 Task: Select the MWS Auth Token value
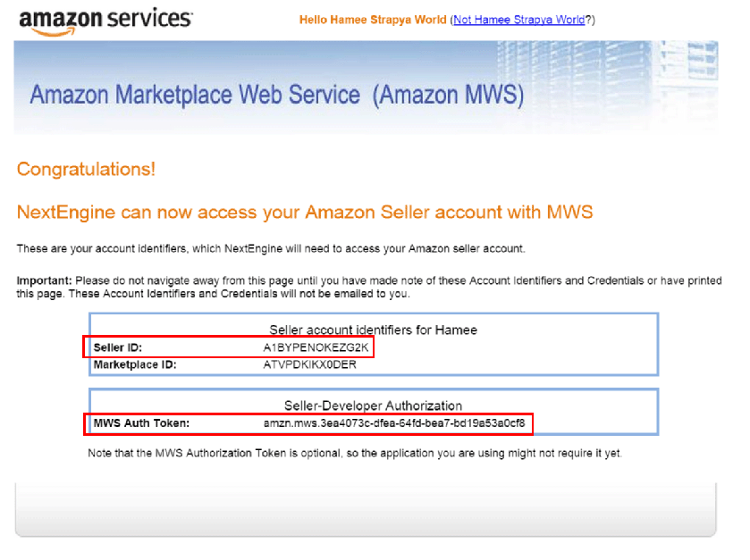[394, 423]
